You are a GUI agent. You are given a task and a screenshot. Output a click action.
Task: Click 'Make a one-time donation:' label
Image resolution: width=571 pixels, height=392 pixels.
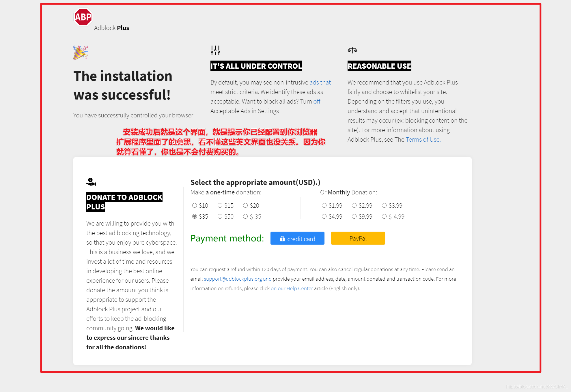(226, 192)
